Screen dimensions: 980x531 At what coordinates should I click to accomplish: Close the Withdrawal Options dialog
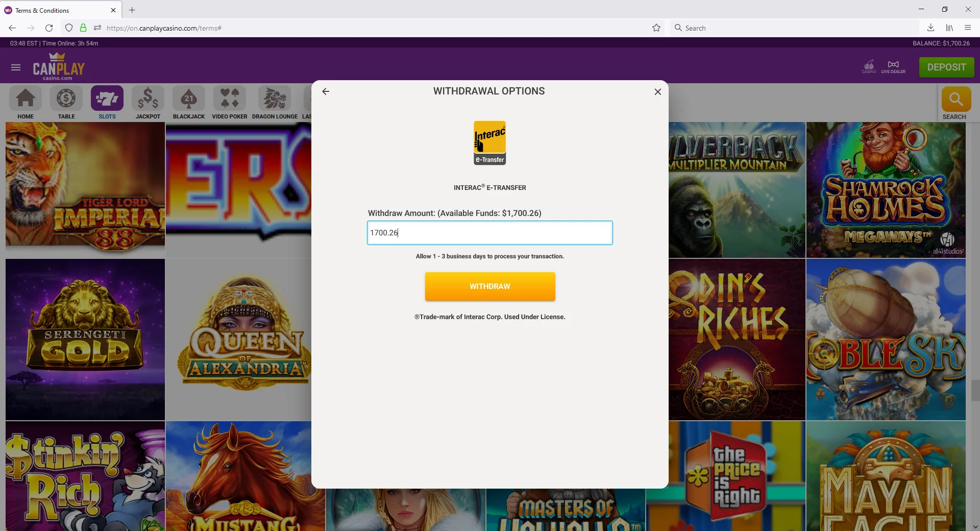pyautogui.click(x=657, y=92)
